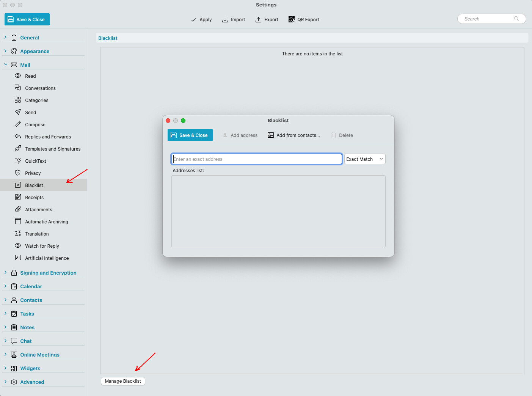Click Add from contacts button
The width and height of the screenshot is (532, 396).
pos(293,135)
